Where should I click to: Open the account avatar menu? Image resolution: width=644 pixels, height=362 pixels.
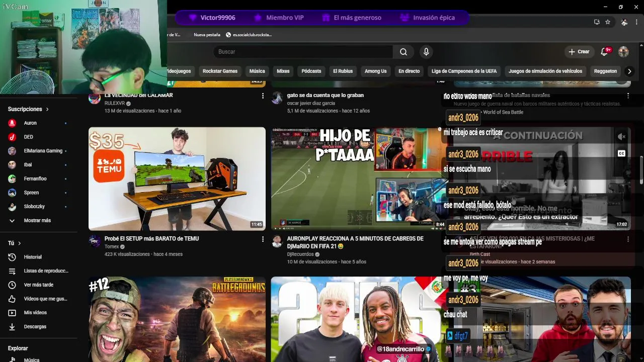pyautogui.click(x=623, y=52)
